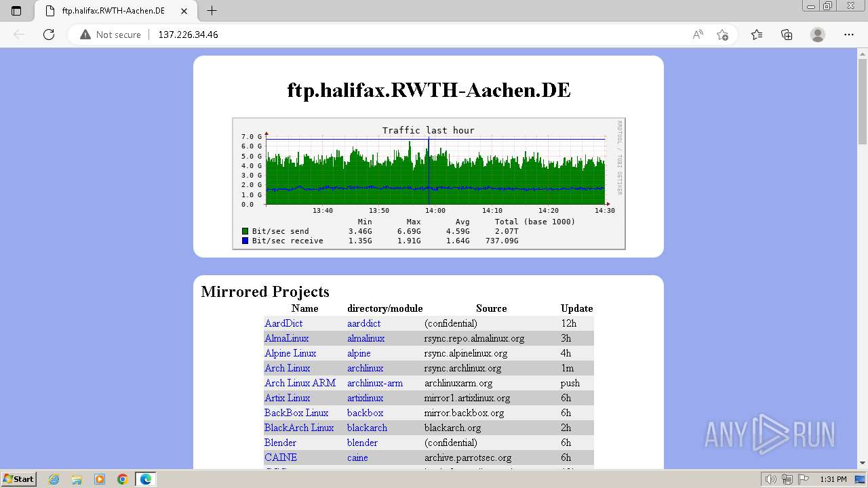
Task: Click the volume speaker tray icon
Action: [770, 479]
